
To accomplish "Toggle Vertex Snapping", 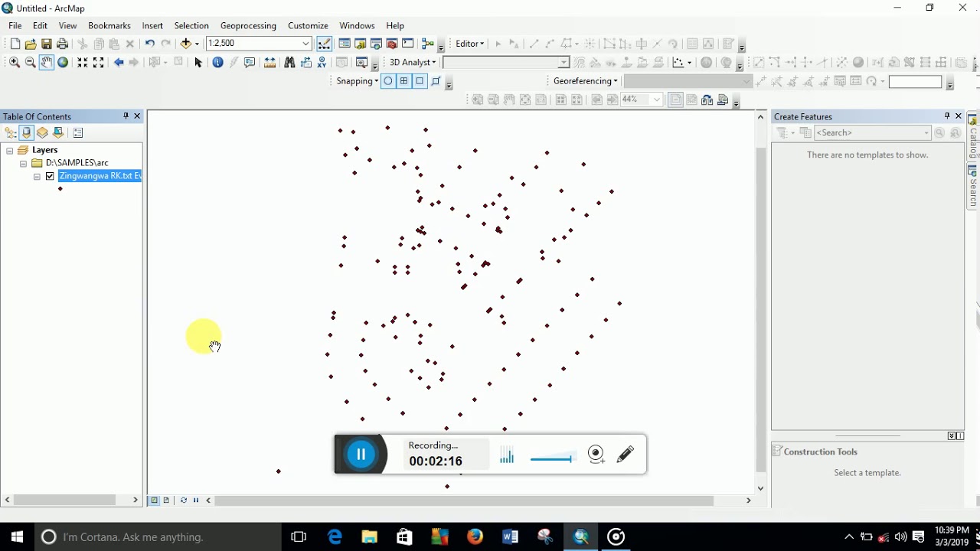I will (x=420, y=81).
